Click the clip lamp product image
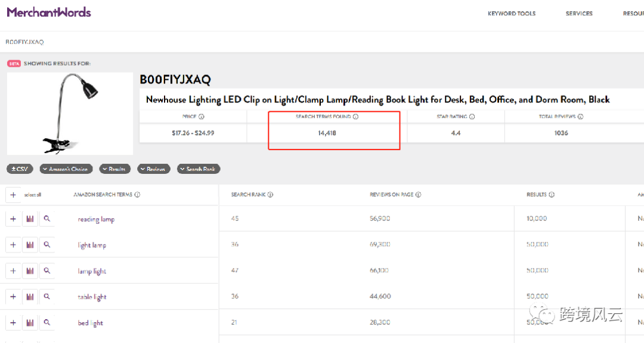 pos(70,114)
